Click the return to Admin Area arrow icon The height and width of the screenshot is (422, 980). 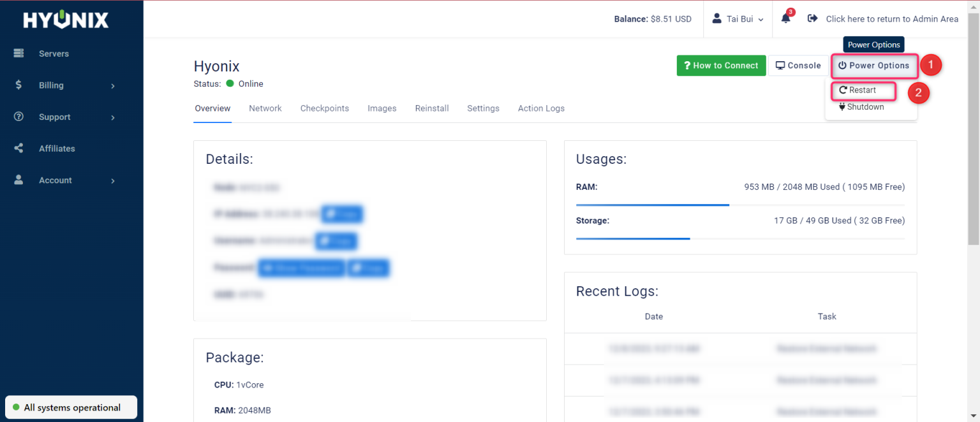tap(812, 18)
